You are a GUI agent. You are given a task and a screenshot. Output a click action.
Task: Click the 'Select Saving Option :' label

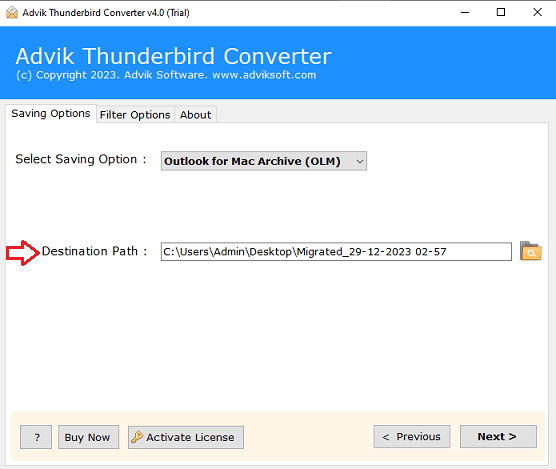(x=81, y=159)
